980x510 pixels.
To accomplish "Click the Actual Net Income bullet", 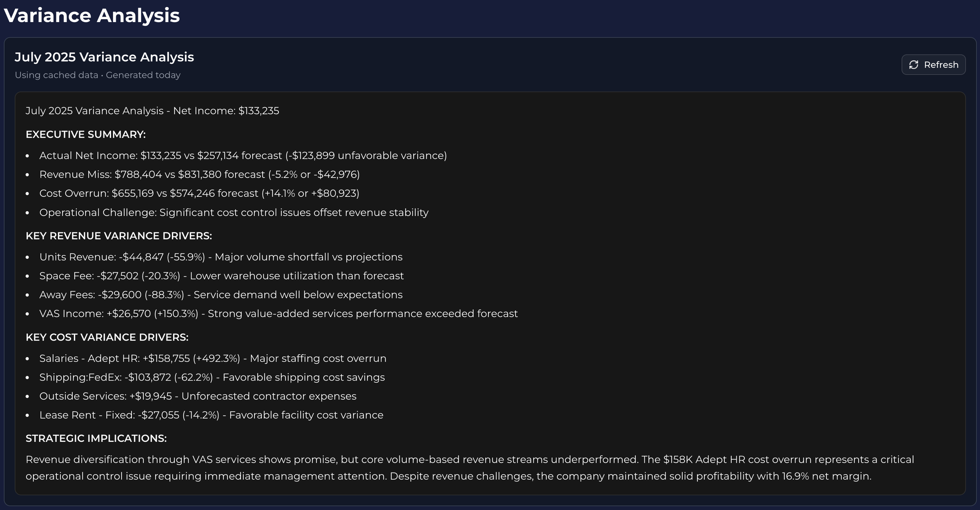I will (x=243, y=156).
